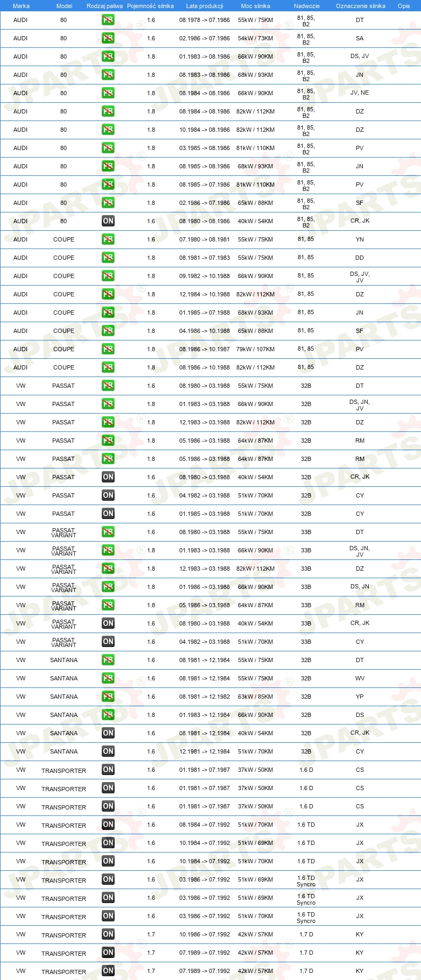Click the petrol icon in Santana 1.8 DS row
Screen dimensions: 421x980
[x=108, y=715]
